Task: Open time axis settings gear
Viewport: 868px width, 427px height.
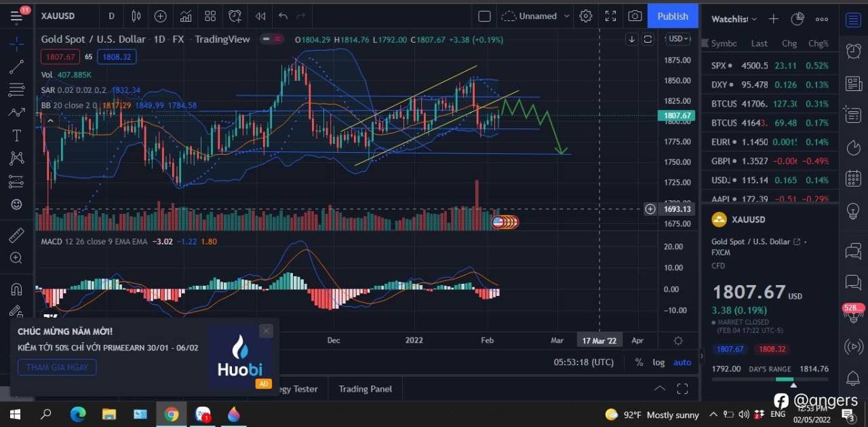Action: click(678, 340)
